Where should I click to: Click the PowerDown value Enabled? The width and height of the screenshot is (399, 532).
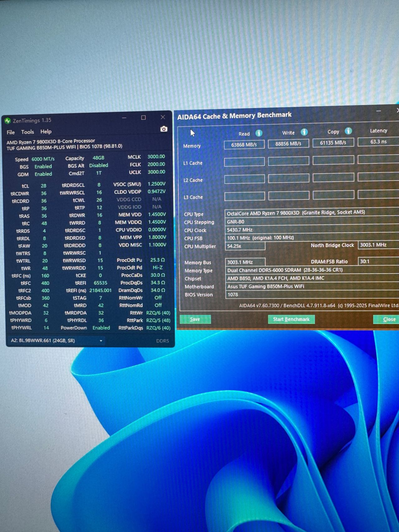[x=101, y=328]
